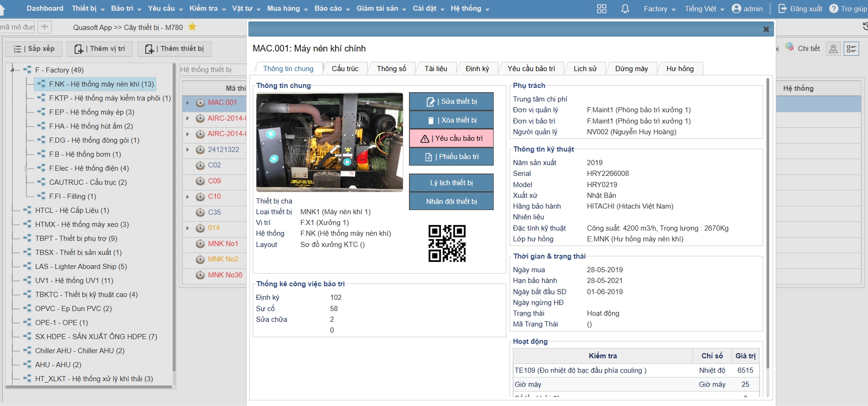
Task: Click the QR code of MAC.001
Action: (x=447, y=243)
